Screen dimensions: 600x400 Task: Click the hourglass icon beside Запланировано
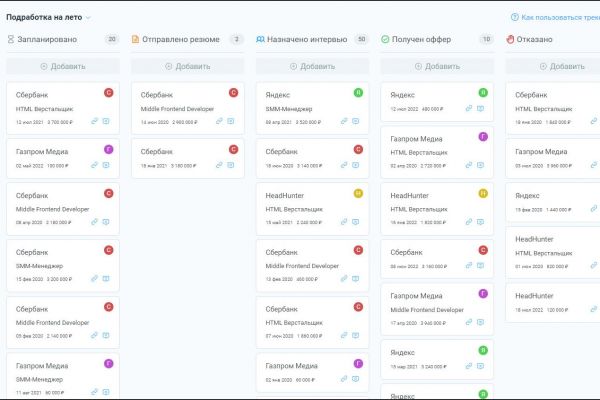(x=11, y=39)
